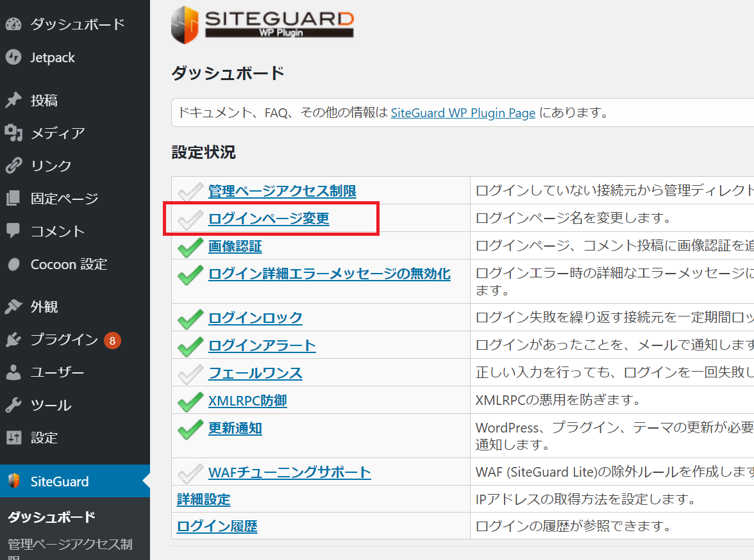This screenshot has height=560, width=754.
Task: Click the green checkmark beside ログイン詳細エラーメッセージの無効化
Action: coord(190,274)
